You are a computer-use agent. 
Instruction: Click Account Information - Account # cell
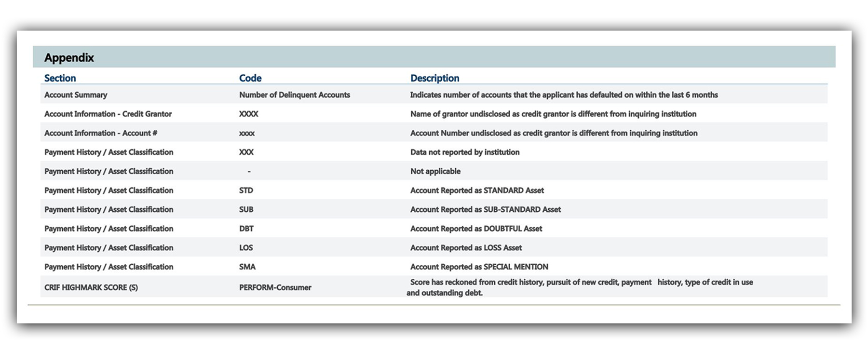coord(101,133)
